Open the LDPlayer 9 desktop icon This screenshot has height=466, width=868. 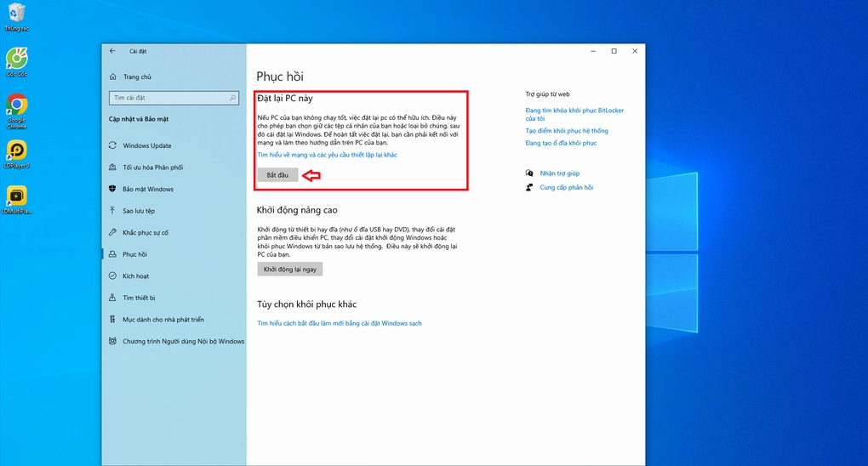pos(16,151)
